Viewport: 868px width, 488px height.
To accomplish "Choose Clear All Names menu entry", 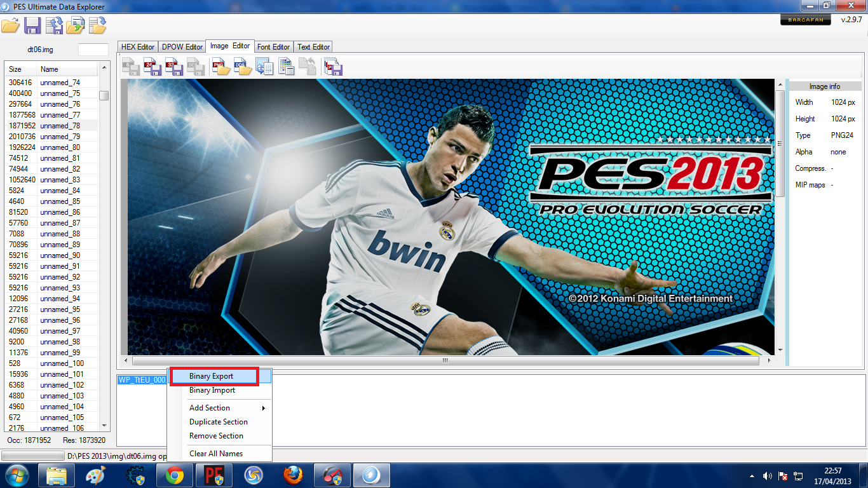I will [219, 454].
